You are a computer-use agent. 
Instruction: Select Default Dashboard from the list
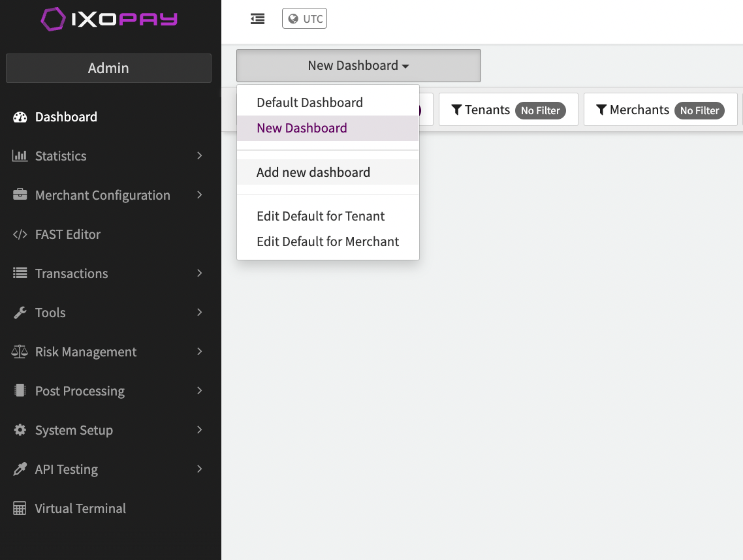[309, 102]
